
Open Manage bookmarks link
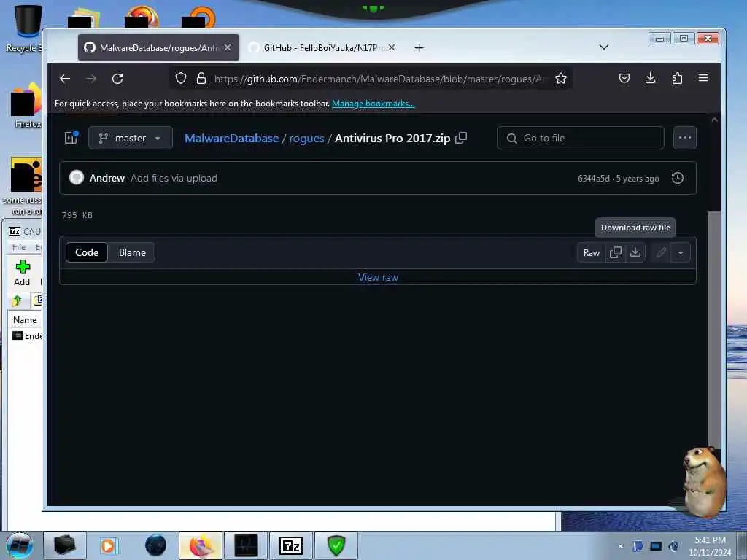373,104
